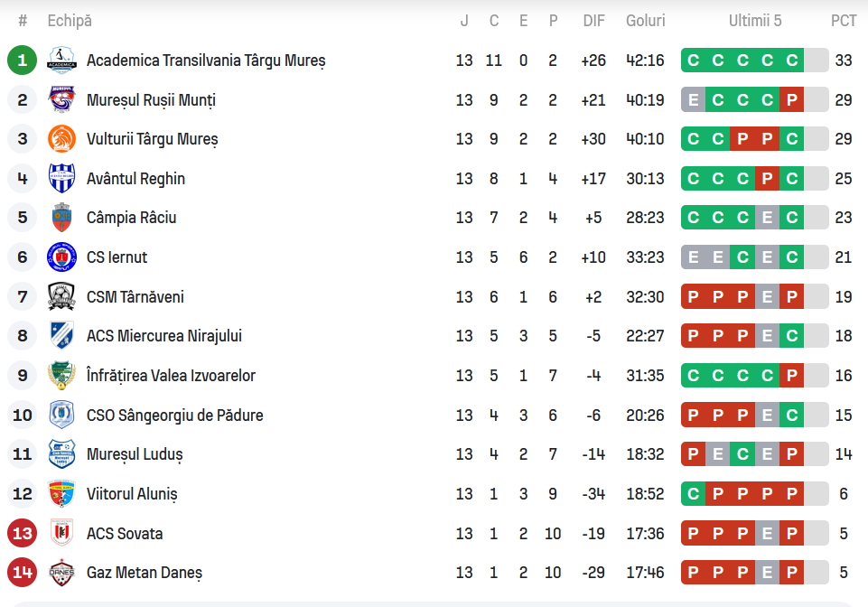Image resolution: width=868 pixels, height=607 pixels.
Task: Click the ACS Sovata club crest
Action: pyautogui.click(x=61, y=534)
